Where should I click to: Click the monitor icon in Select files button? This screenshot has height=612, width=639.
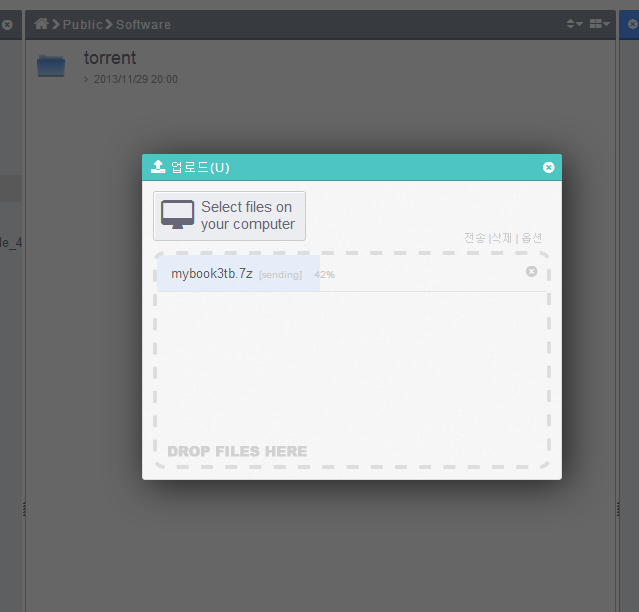[177, 215]
